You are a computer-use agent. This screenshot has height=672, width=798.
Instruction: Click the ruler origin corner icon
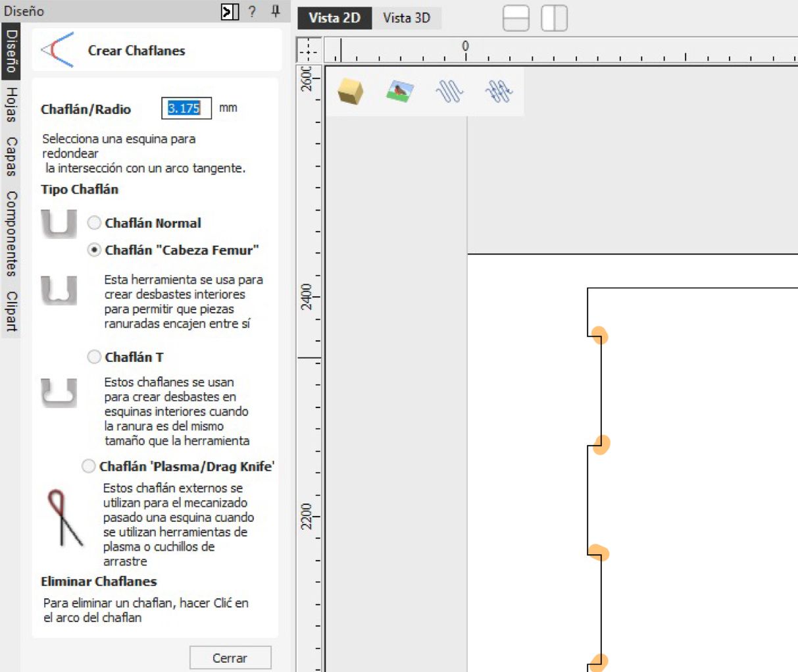pyautogui.click(x=309, y=50)
